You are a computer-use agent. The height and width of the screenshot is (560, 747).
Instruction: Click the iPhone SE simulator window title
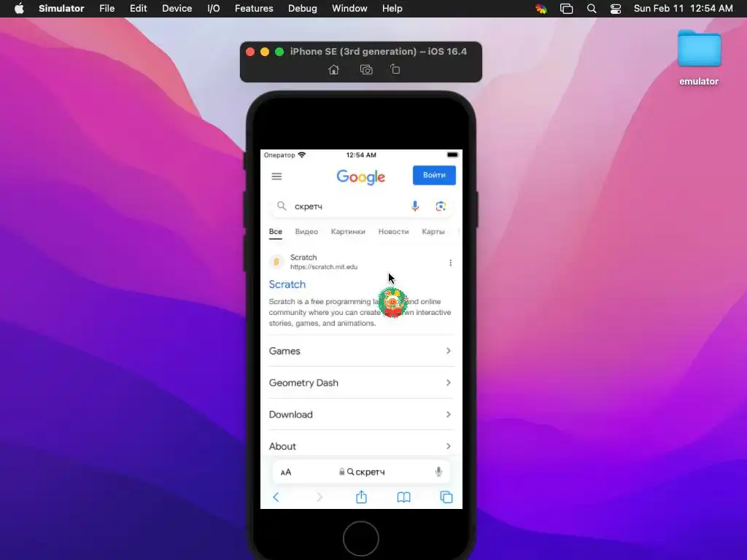[379, 52]
